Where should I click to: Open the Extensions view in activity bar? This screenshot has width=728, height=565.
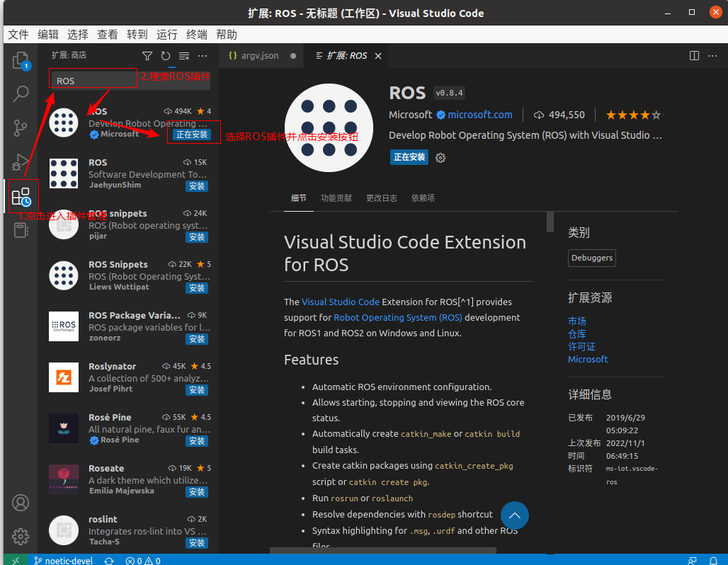pos(21,196)
